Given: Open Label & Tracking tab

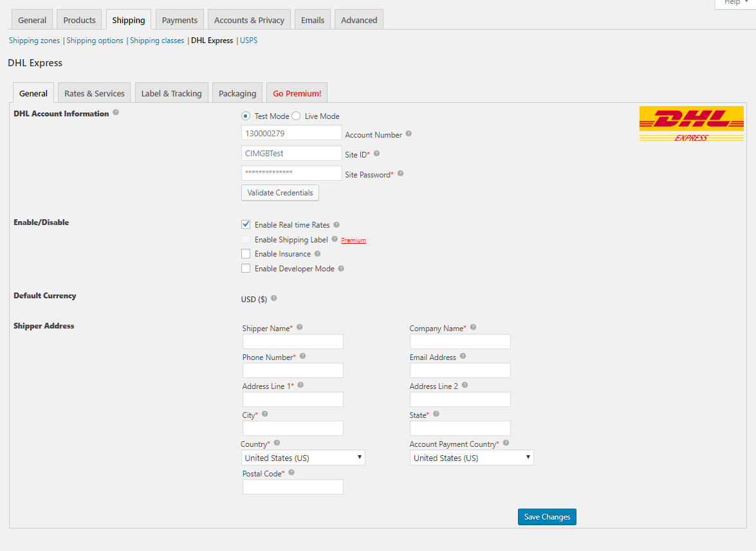Looking at the screenshot, I should point(171,93).
